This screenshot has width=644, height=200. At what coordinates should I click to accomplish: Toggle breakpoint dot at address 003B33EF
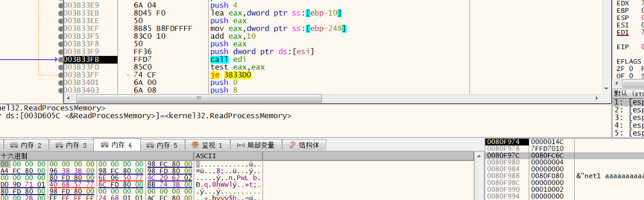coord(60,28)
